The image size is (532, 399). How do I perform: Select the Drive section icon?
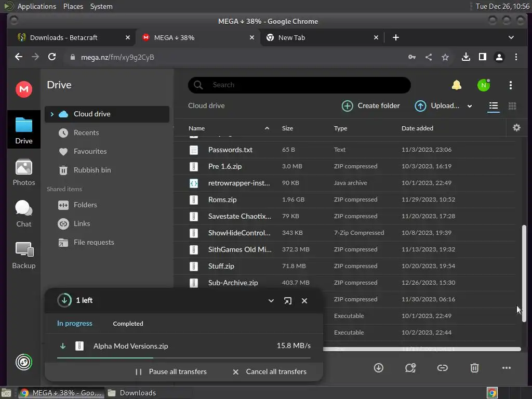point(24,130)
